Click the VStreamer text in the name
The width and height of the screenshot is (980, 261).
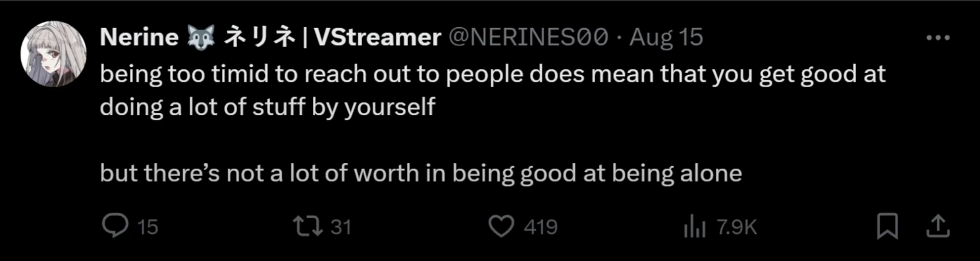pos(377,37)
